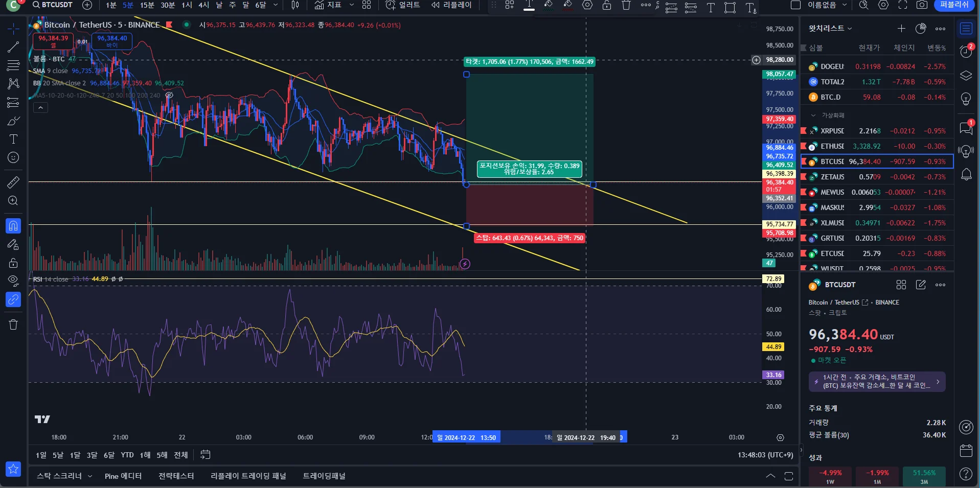Select the trend line drawing tool
This screenshot has height=488, width=980.
[13, 47]
